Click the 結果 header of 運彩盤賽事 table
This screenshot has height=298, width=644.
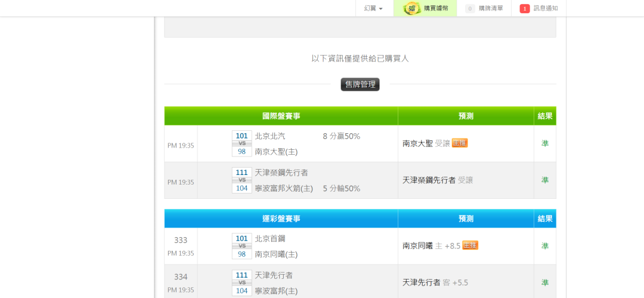coord(545,219)
